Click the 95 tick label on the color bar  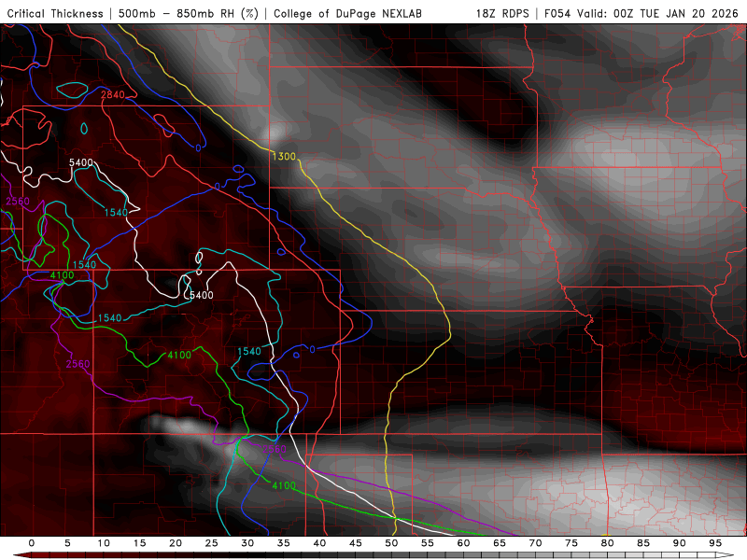tap(715, 543)
